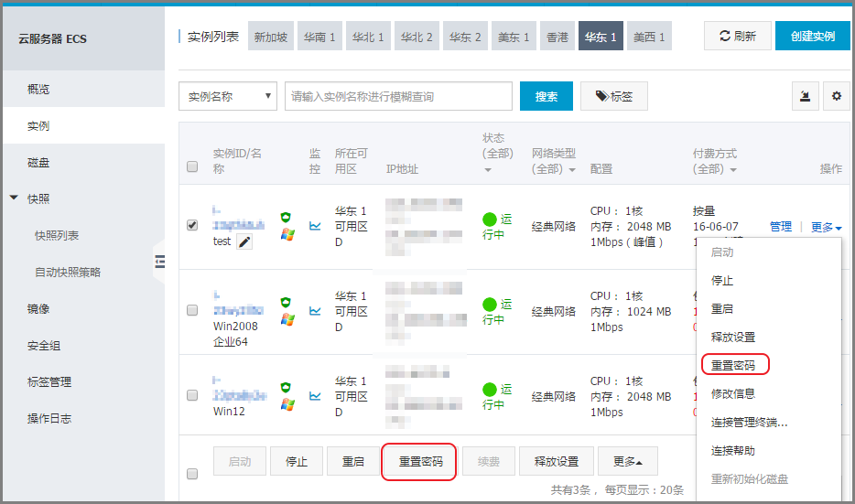Click the Windows OS icon for Win2008 instance

[288, 320]
